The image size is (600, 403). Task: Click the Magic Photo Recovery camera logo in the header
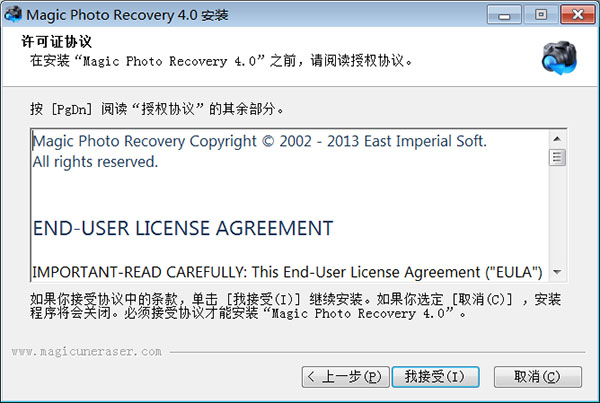[x=559, y=58]
